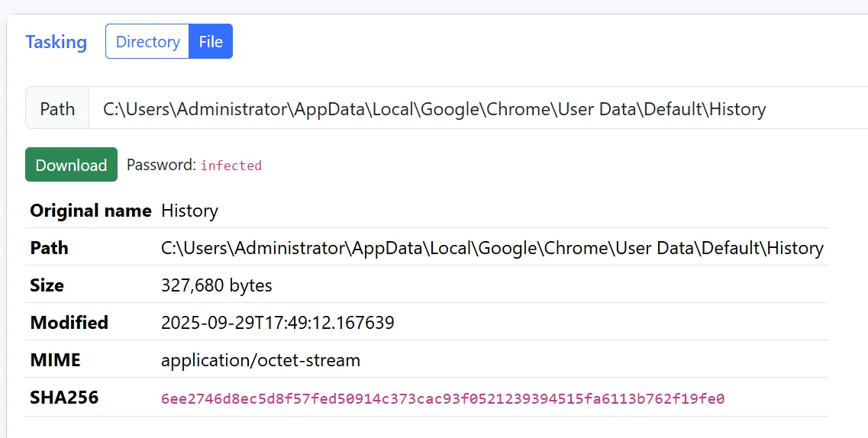Screen dimensions: 868x438
Task: Click the SHA256 row label
Action: click(x=64, y=398)
